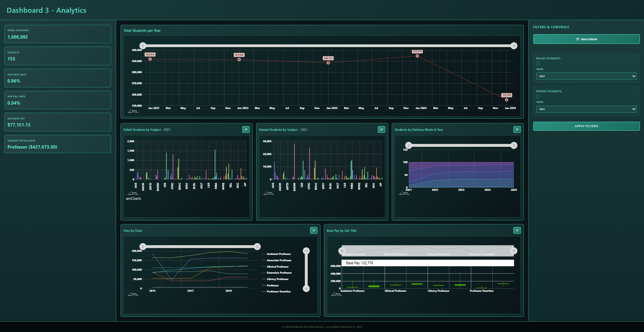The height and width of the screenshot is (332, 644).
Task: Click swap icon on Failed Students by Subject chart
Action: pos(246,129)
